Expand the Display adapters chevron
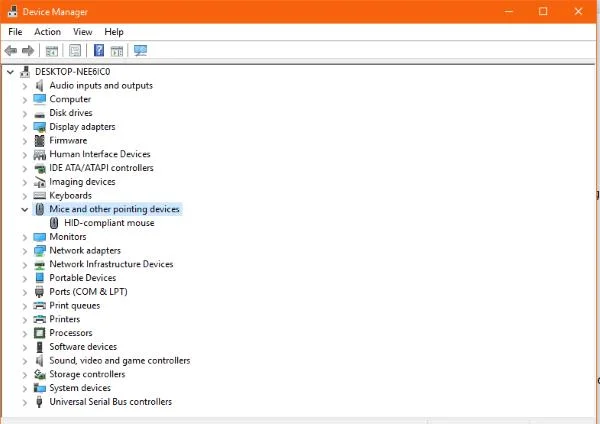The height and width of the screenshot is (424, 600). (x=24, y=127)
